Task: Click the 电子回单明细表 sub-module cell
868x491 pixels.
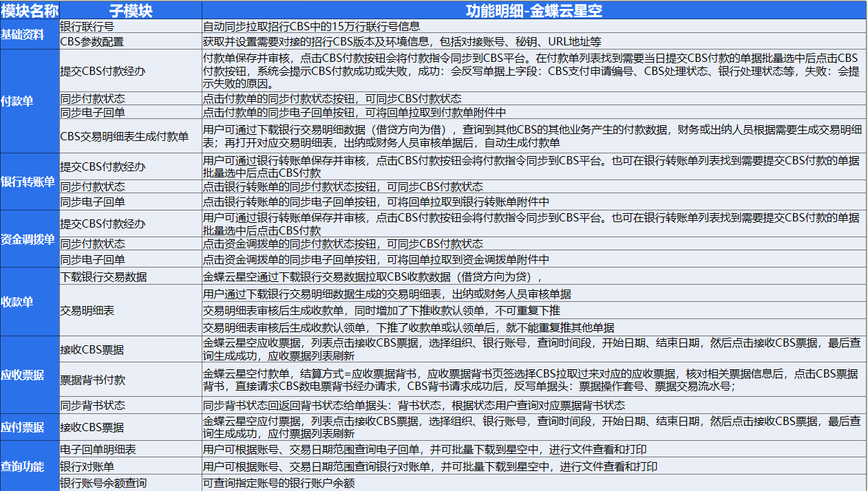Action: (131, 449)
